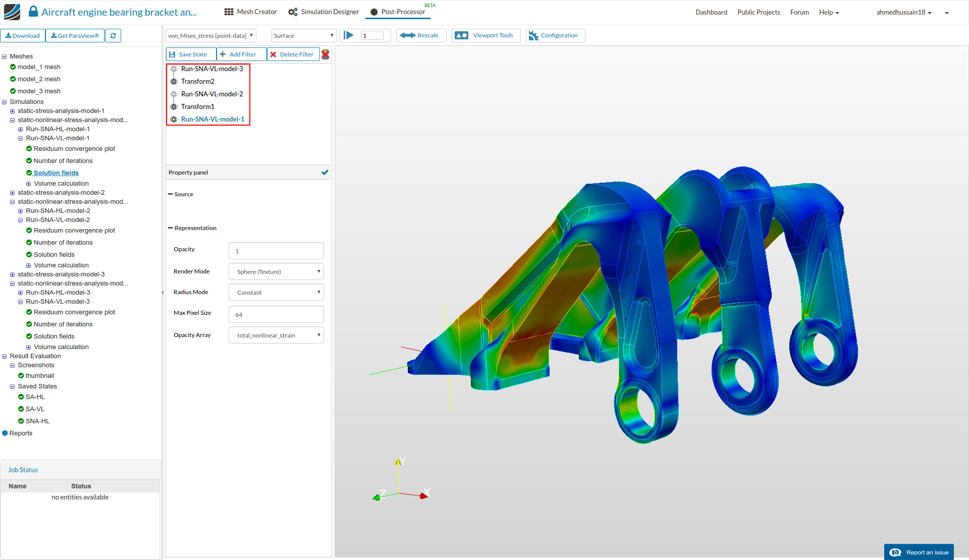Open the von_Mises_stress field dropdown
The width and height of the screenshot is (969, 560).
(210, 36)
